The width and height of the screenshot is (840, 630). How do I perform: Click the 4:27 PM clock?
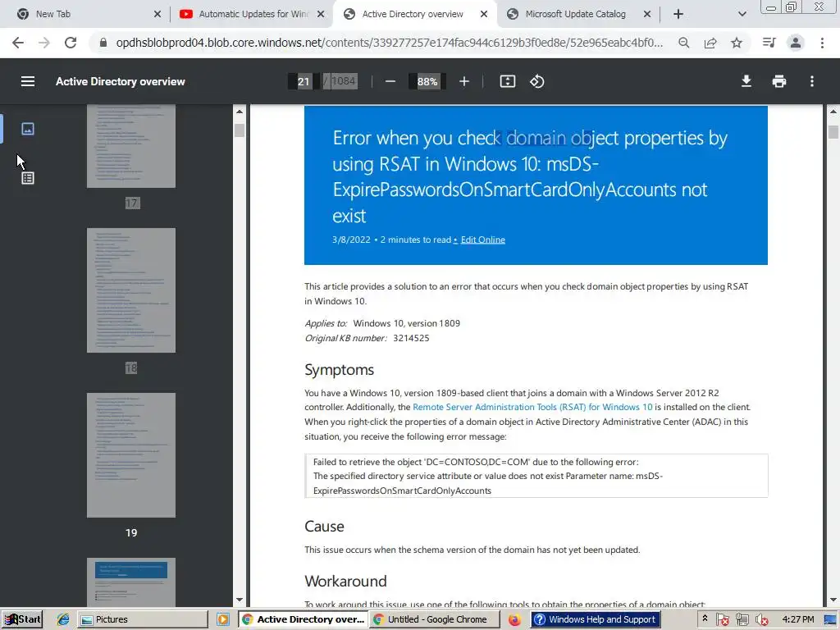pyautogui.click(x=797, y=619)
